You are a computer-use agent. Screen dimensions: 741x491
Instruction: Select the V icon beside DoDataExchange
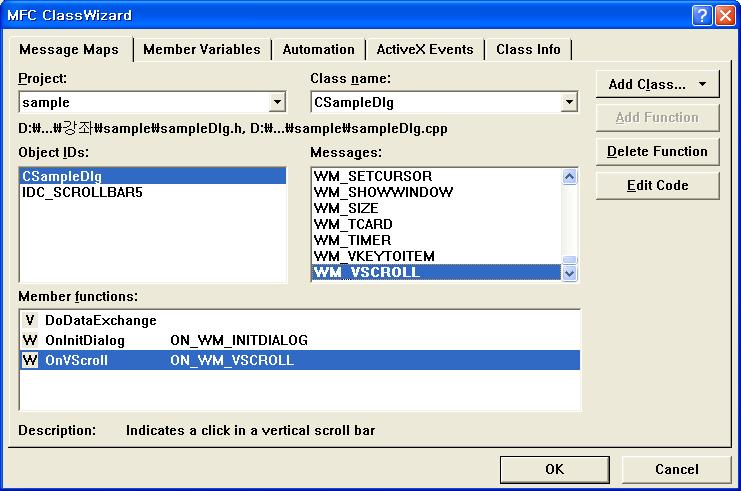30,320
